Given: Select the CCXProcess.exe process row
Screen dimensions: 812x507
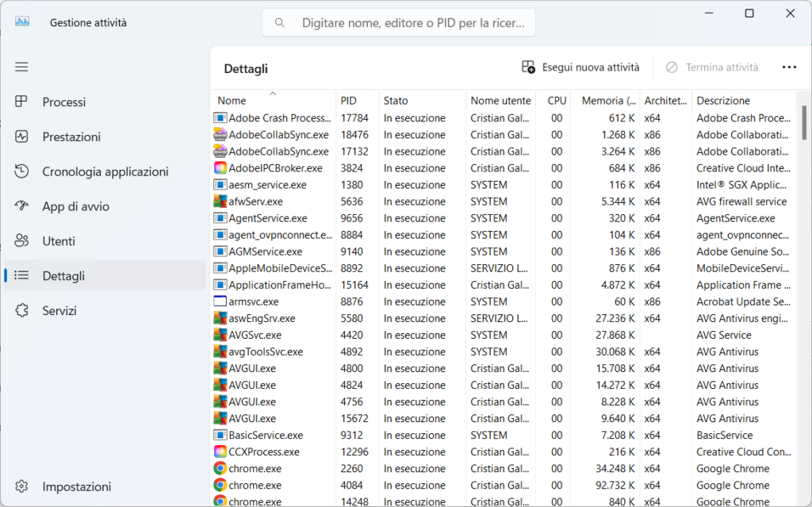Looking at the screenshot, I should [264, 452].
